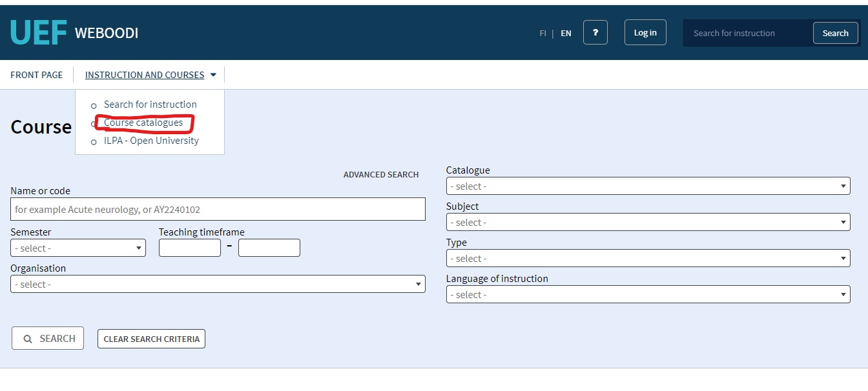The height and width of the screenshot is (391, 868).
Task: Click the Search for instruction header field
Action: coord(748,34)
